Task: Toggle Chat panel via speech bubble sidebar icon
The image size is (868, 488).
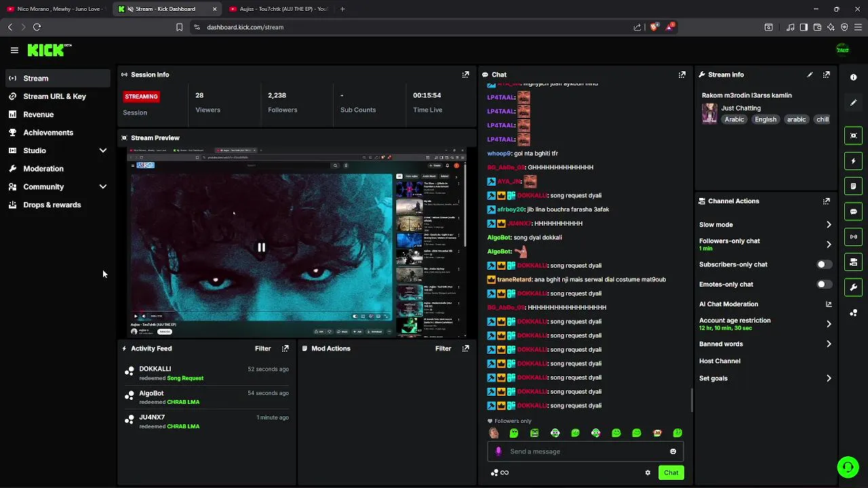Action: click(853, 211)
